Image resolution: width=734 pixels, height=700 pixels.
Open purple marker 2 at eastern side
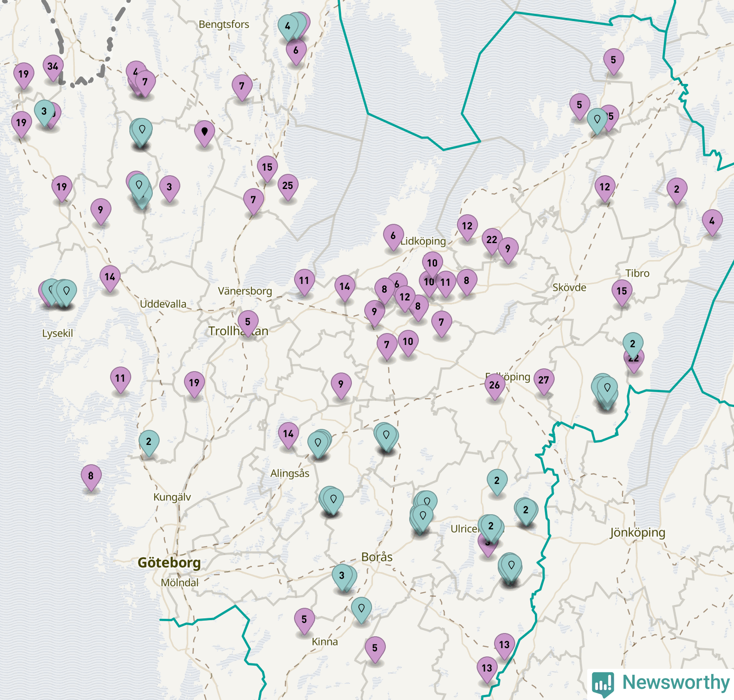coord(677,191)
